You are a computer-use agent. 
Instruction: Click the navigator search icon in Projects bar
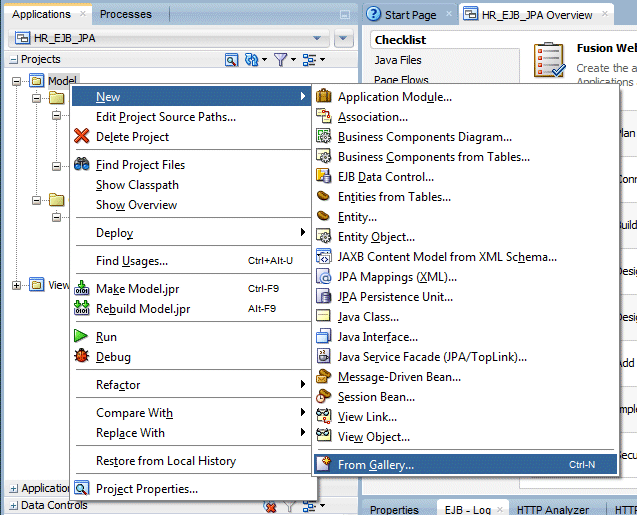tap(231, 60)
